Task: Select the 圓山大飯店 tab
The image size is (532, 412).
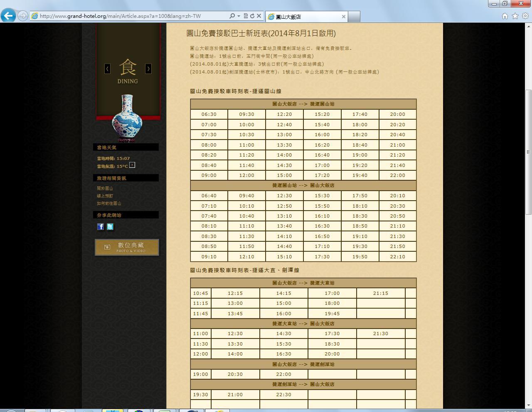Action: click(x=306, y=17)
